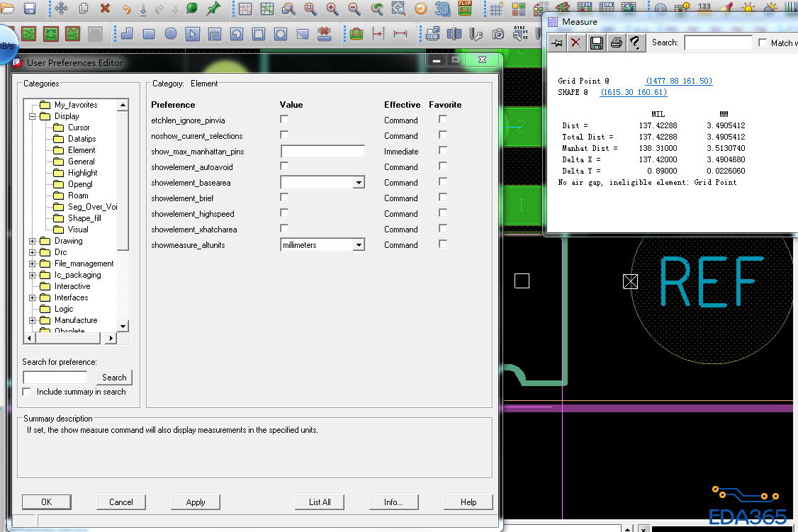The width and height of the screenshot is (798, 532).
Task: Click the Move tool in toolbar
Action: click(61, 9)
